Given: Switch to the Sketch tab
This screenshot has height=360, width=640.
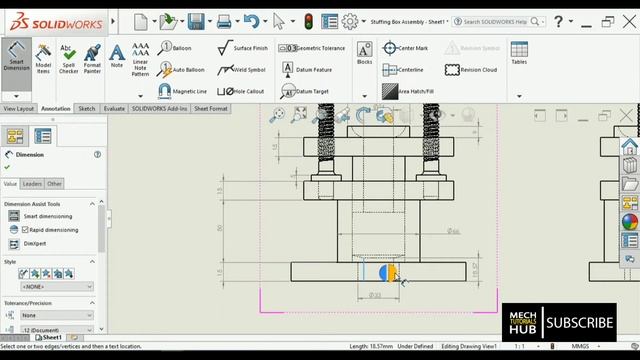Looking at the screenshot, I should (x=87, y=109).
